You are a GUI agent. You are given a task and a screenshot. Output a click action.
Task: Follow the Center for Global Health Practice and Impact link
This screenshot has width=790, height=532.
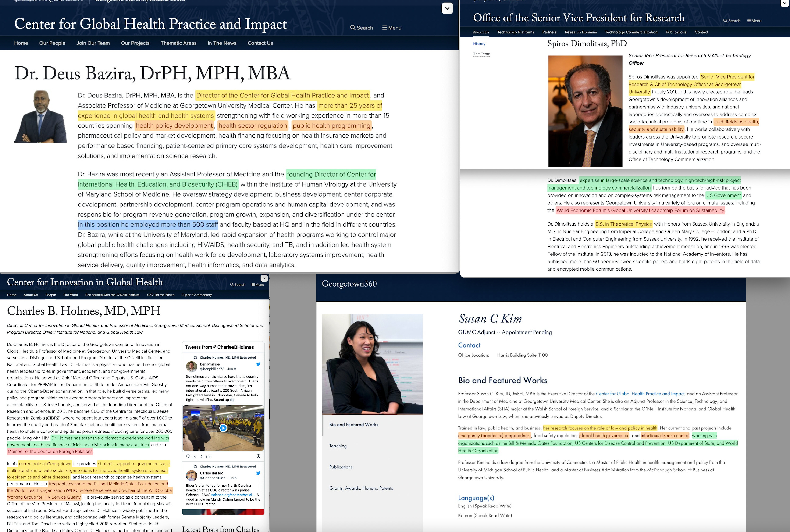click(640, 393)
